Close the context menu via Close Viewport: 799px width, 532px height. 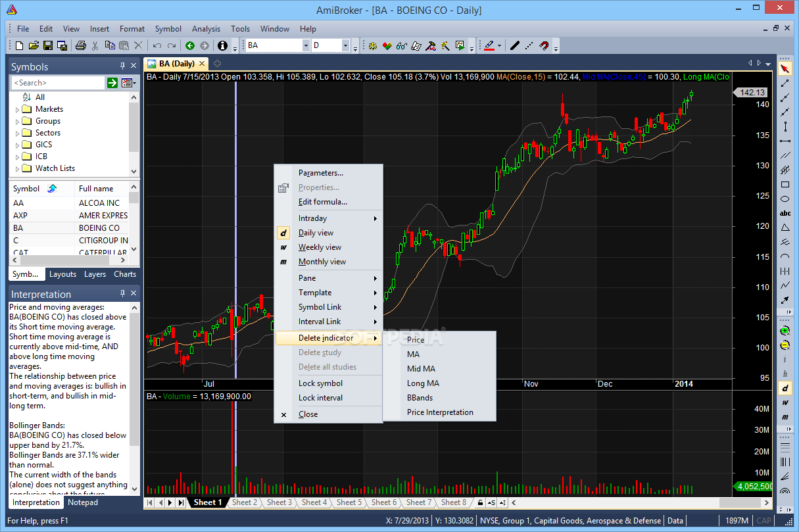point(328,414)
